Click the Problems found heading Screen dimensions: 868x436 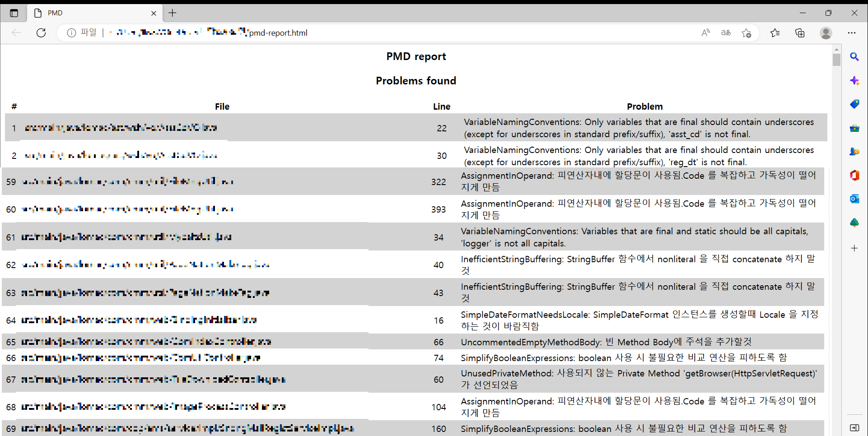pyautogui.click(x=416, y=81)
